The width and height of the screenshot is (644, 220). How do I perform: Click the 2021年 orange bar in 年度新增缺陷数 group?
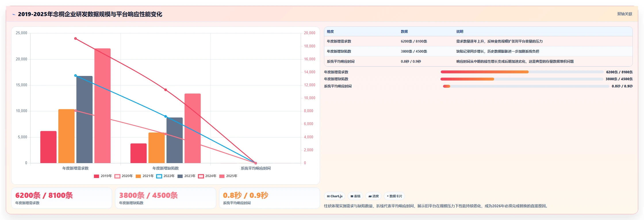coord(157,148)
